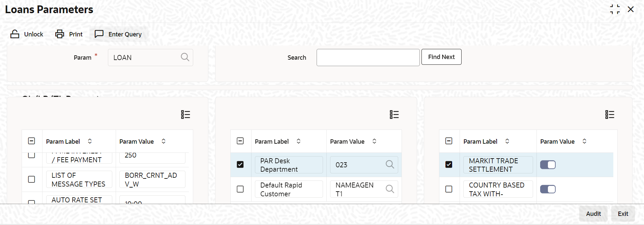Click the BORR_CRNT_ADV_W value cell
This screenshot has width=644, height=225.
point(152,179)
